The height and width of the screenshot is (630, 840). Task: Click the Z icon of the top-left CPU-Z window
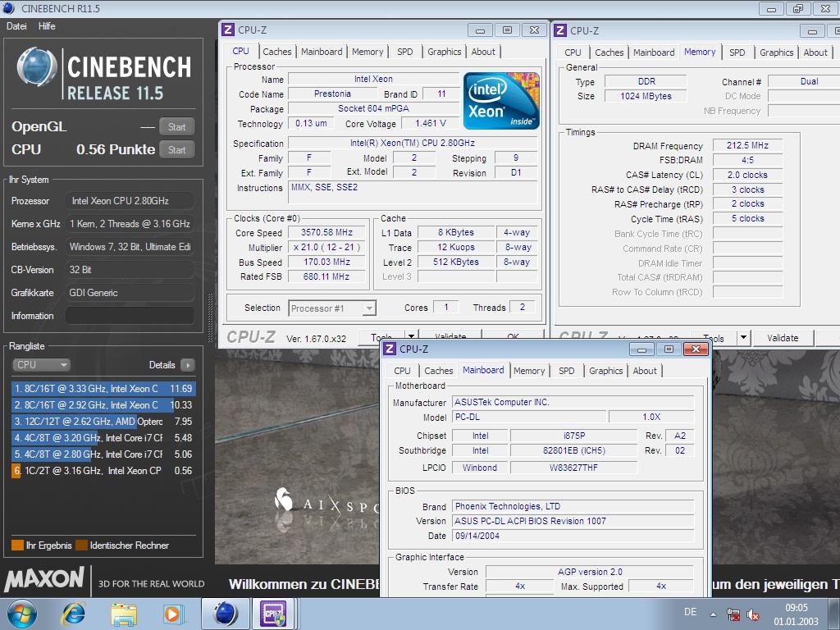click(x=228, y=30)
